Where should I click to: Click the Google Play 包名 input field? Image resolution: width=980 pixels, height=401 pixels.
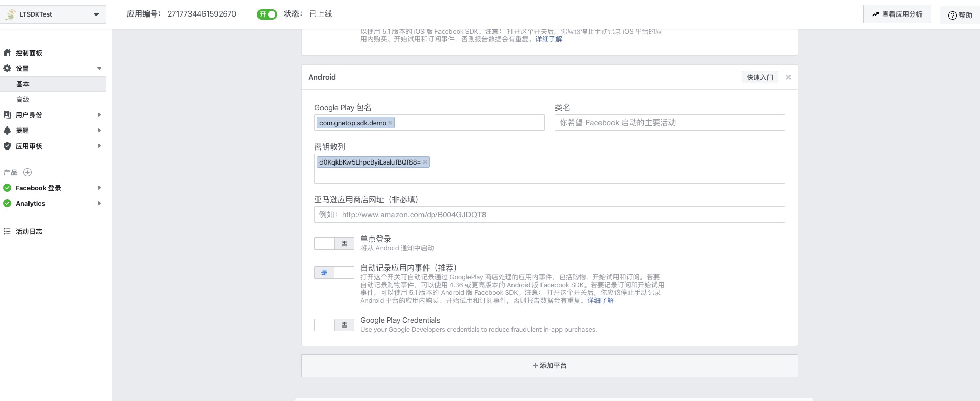(x=429, y=123)
